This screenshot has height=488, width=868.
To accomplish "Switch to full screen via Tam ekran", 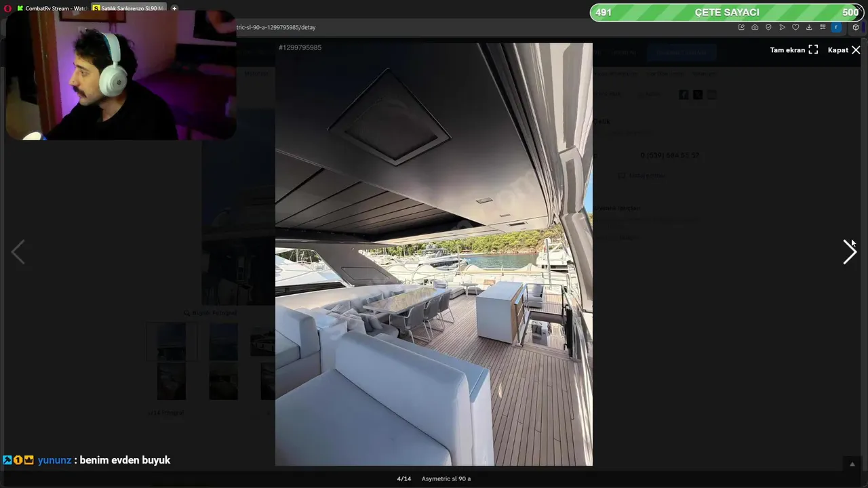I will click(794, 50).
